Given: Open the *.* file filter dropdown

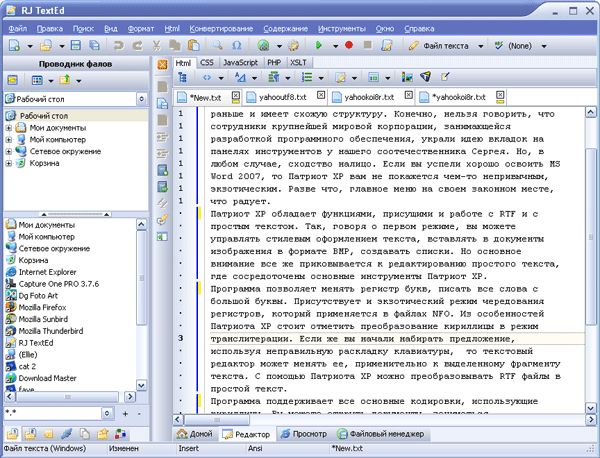Looking at the screenshot, I should pos(107,413).
